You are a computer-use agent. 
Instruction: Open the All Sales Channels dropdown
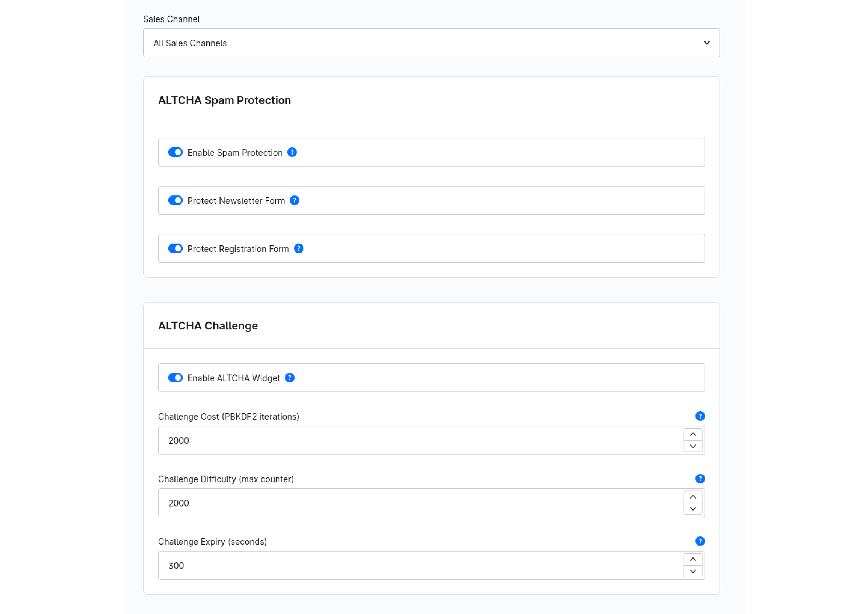[x=431, y=43]
